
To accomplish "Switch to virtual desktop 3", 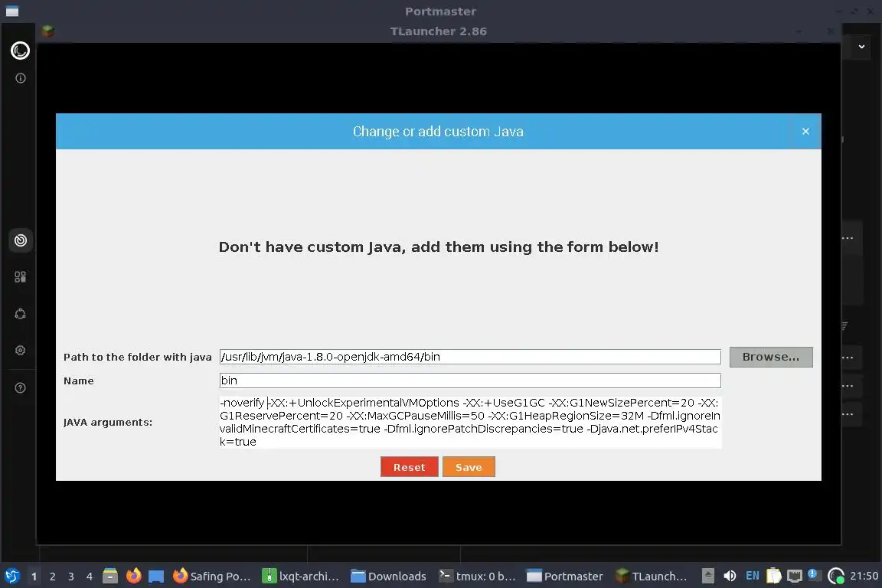I will 71,577.
